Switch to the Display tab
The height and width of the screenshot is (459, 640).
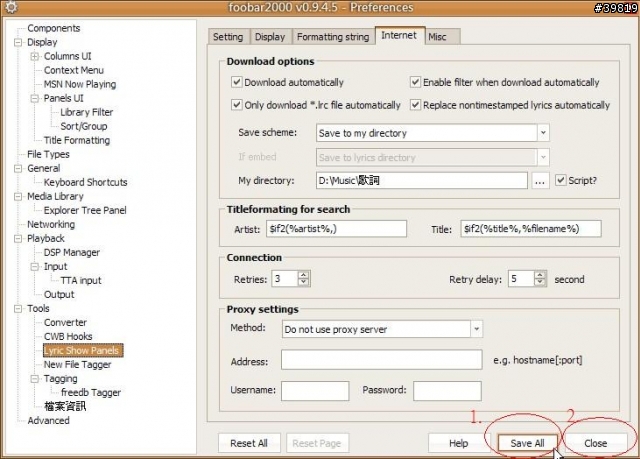270,37
